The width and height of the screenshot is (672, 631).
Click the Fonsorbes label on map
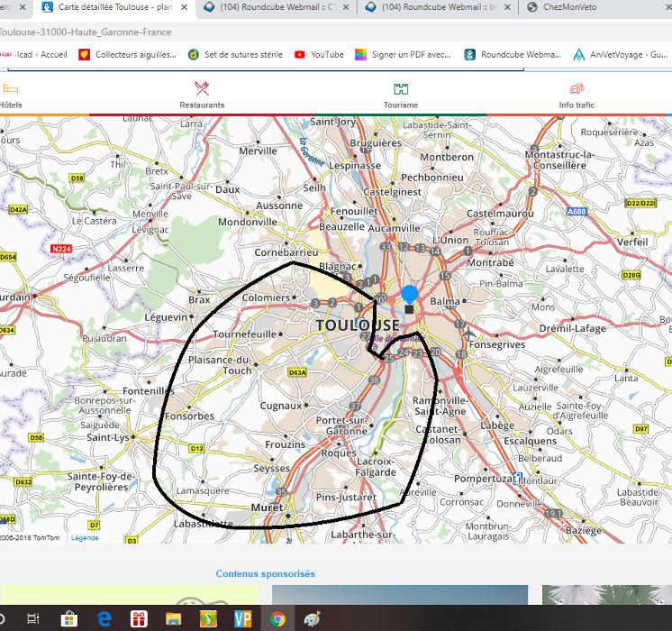[x=189, y=416]
